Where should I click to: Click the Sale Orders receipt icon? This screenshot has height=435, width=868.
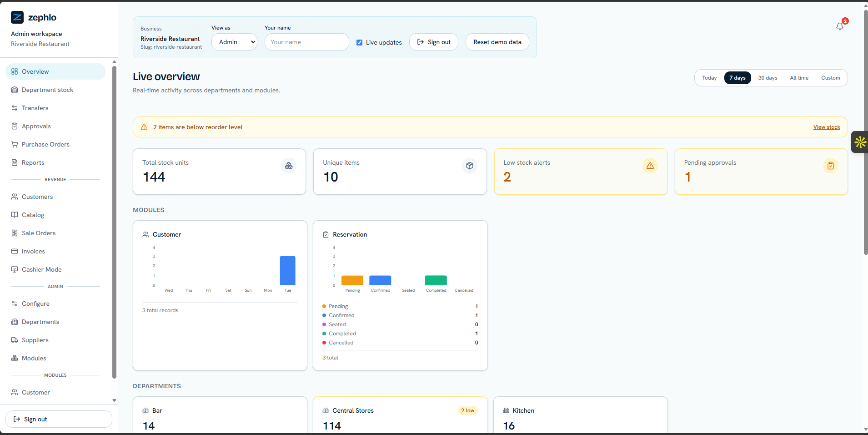[x=15, y=233]
